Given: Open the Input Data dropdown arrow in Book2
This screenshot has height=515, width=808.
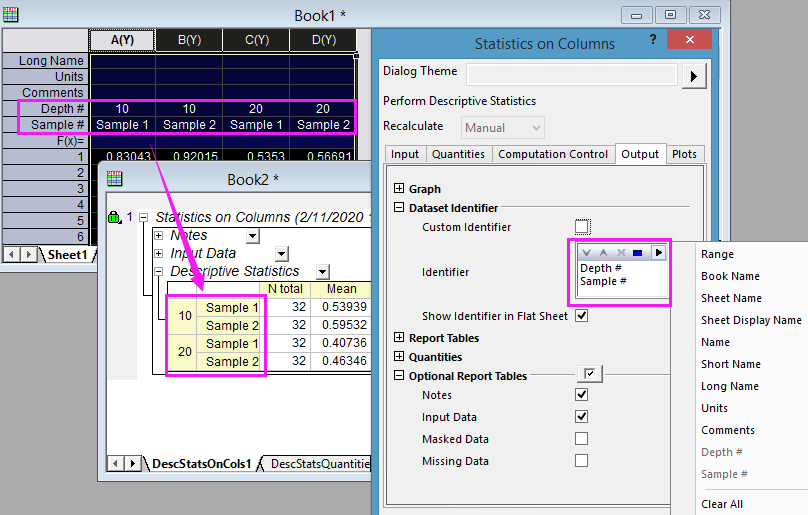Looking at the screenshot, I should click(x=281, y=254).
